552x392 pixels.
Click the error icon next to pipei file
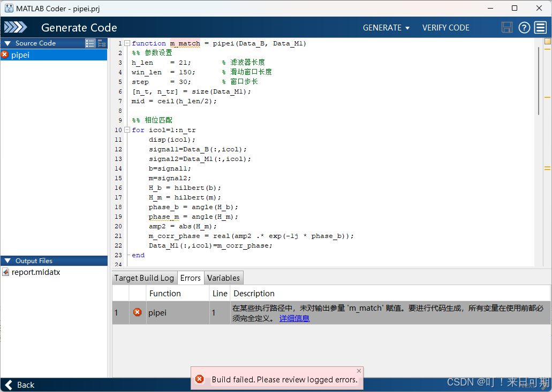click(5, 55)
